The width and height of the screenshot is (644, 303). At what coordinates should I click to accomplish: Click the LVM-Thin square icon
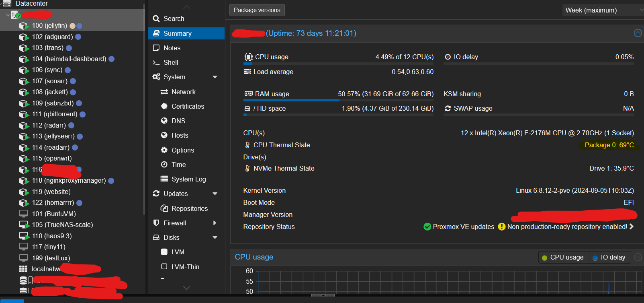(x=164, y=266)
